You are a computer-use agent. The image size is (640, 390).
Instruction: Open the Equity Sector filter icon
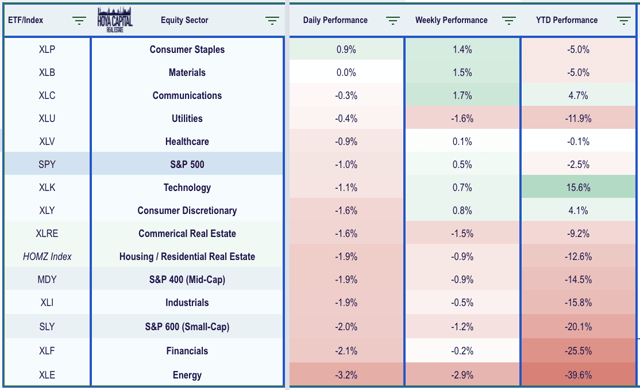(x=272, y=20)
